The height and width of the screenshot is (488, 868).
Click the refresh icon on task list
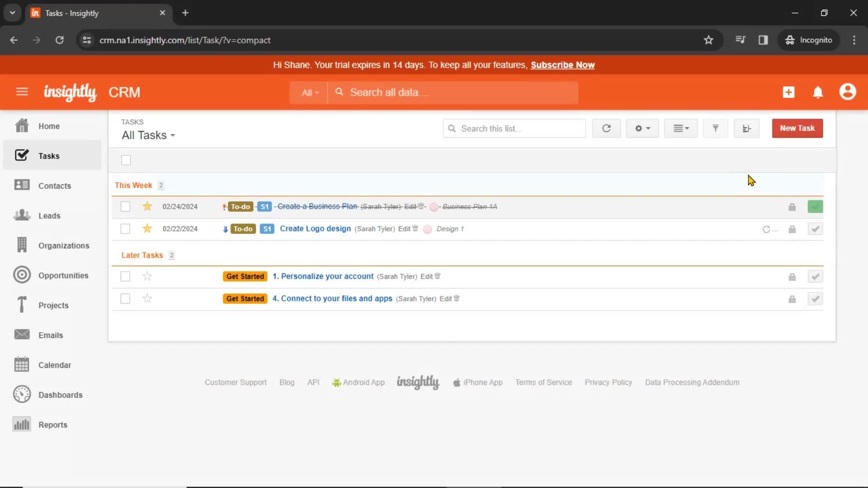(x=606, y=128)
